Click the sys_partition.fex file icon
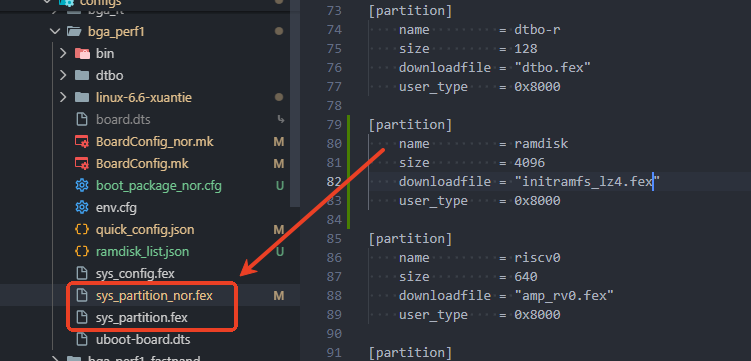The width and height of the screenshot is (751, 361). tap(82, 317)
